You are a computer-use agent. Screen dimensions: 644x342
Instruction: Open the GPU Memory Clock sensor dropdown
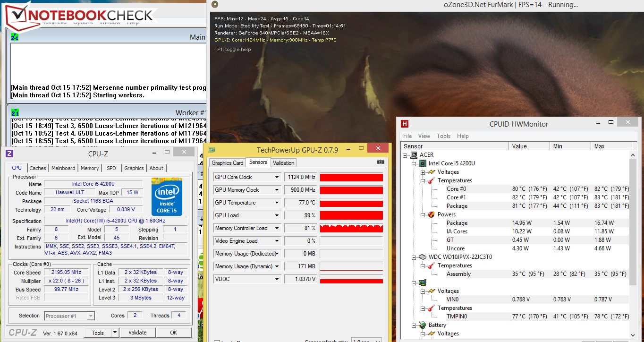click(277, 190)
